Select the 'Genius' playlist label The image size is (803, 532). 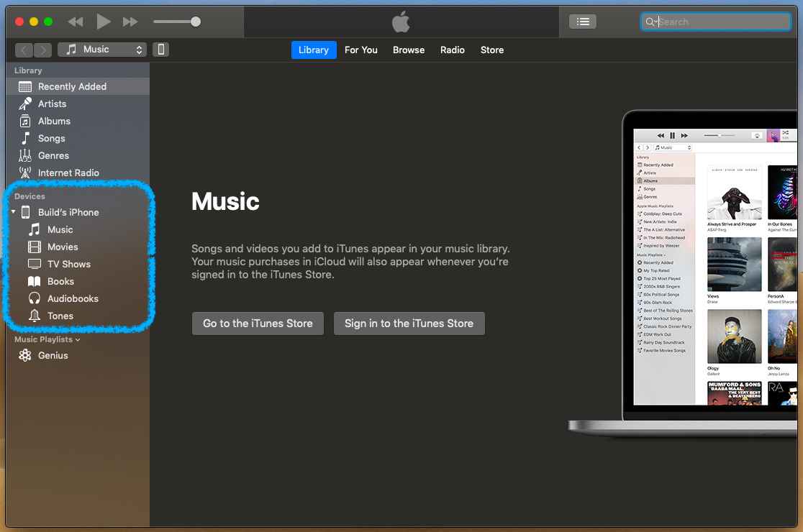tap(53, 356)
